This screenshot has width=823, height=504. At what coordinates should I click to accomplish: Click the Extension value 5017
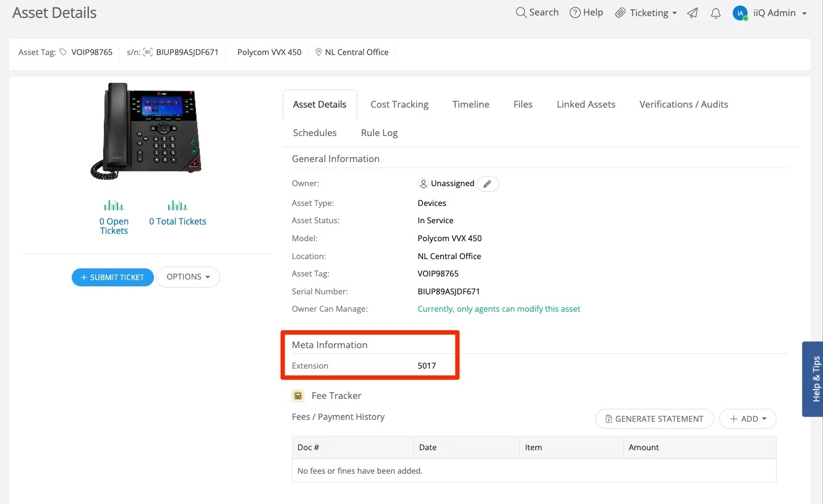click(427, 365)
